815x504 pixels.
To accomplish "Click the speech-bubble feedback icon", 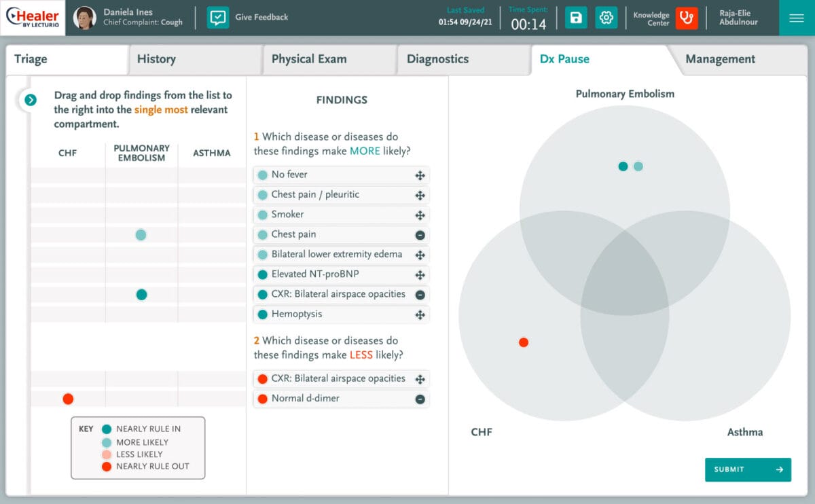I will [219, 18].
